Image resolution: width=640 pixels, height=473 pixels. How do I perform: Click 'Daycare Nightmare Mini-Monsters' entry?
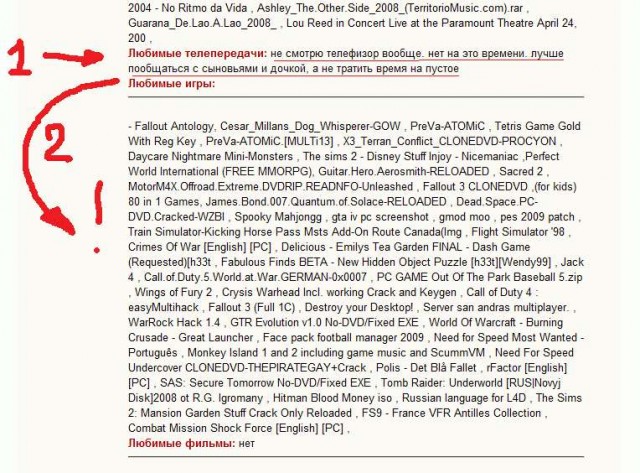(x=211, y=156)
